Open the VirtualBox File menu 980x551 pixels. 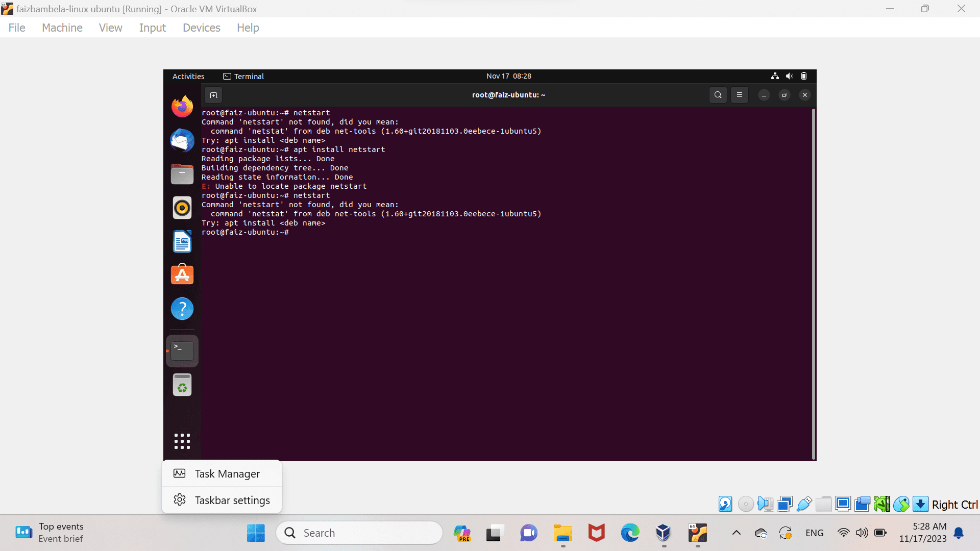click(x=17, y=28)
